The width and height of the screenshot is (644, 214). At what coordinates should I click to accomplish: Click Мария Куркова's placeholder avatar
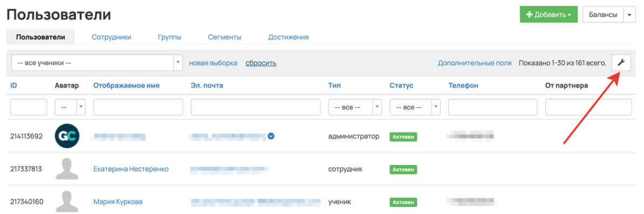67,202
